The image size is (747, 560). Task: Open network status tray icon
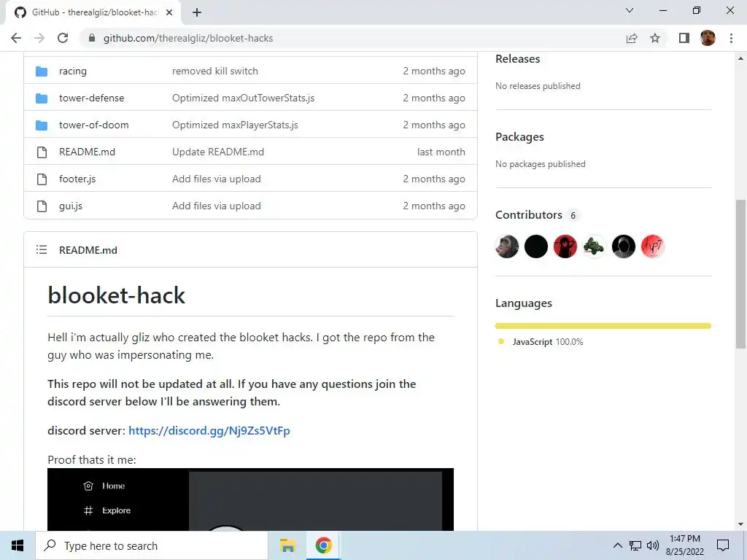coord(635,545)
